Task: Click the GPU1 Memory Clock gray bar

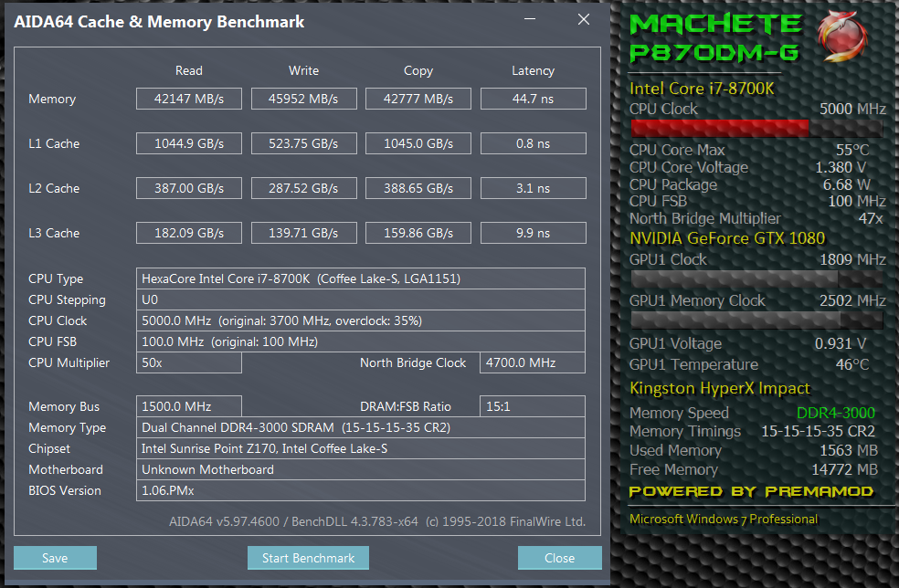Action: coord(756,320)
